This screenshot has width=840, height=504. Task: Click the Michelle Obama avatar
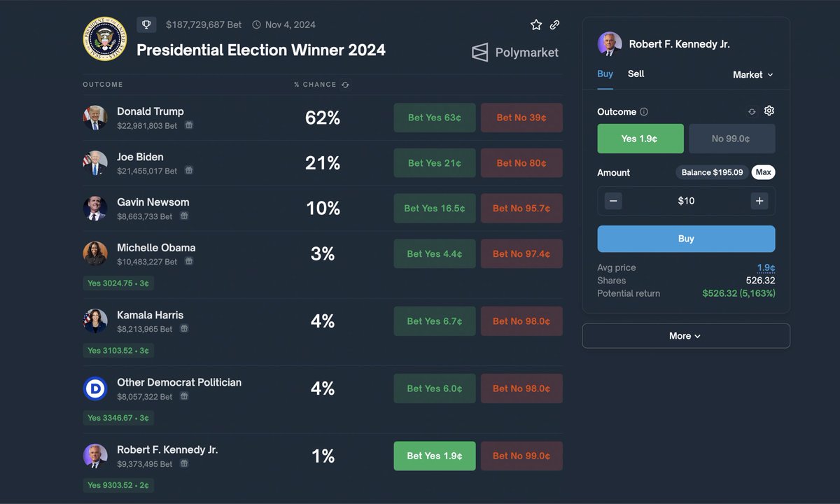[95, 253]
